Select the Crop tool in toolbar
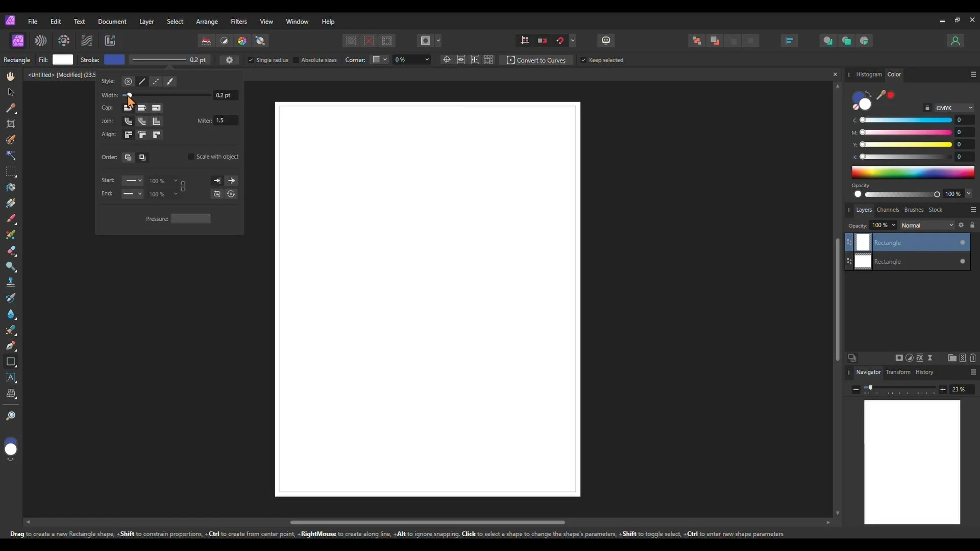980x551 pixels. 11,124
